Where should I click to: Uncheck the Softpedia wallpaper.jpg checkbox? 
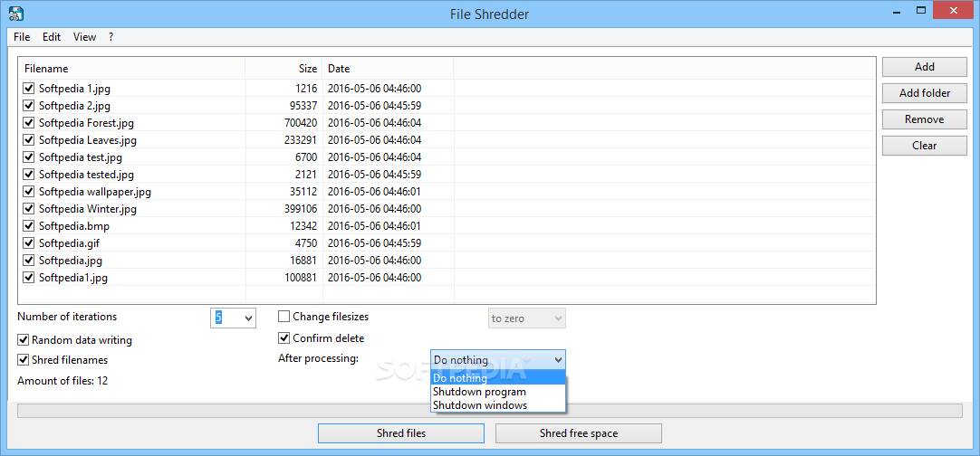tap(29, 191)
